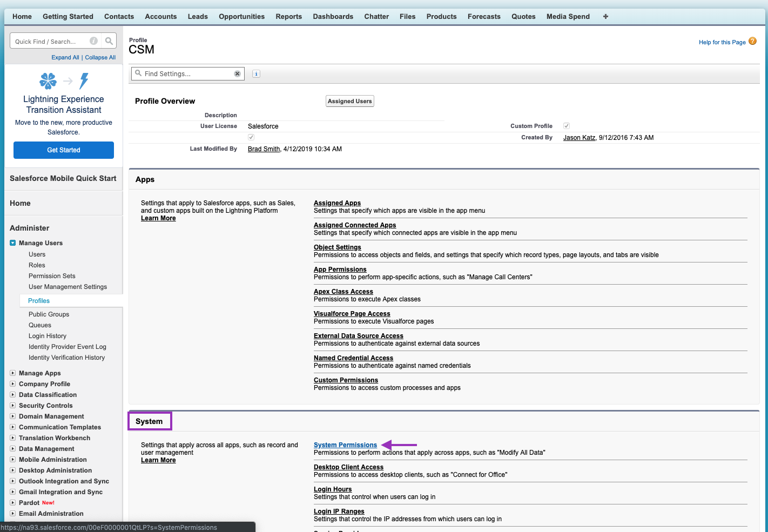The width and height of the screenshot is (768, 532).
Task: Click the Quick Find info icon
Action: pos(93,41)
